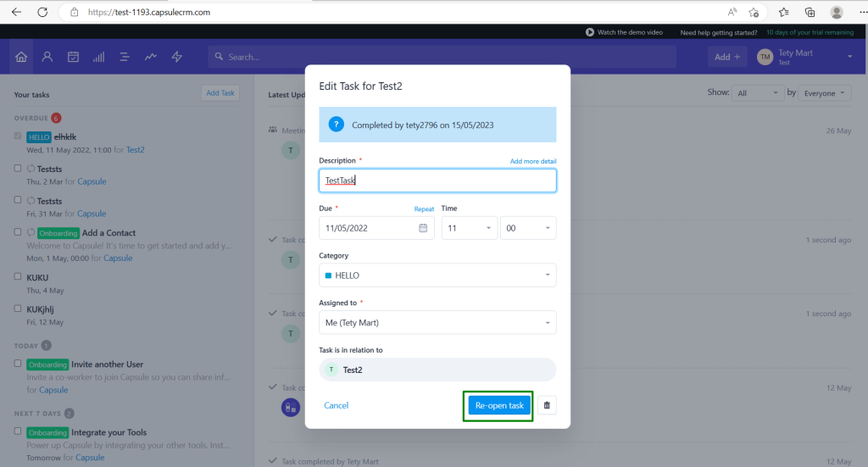Viewport: 868px width, 467px height.
Task: Open the minutes dropdown showing 00
Action: [528, 228]
